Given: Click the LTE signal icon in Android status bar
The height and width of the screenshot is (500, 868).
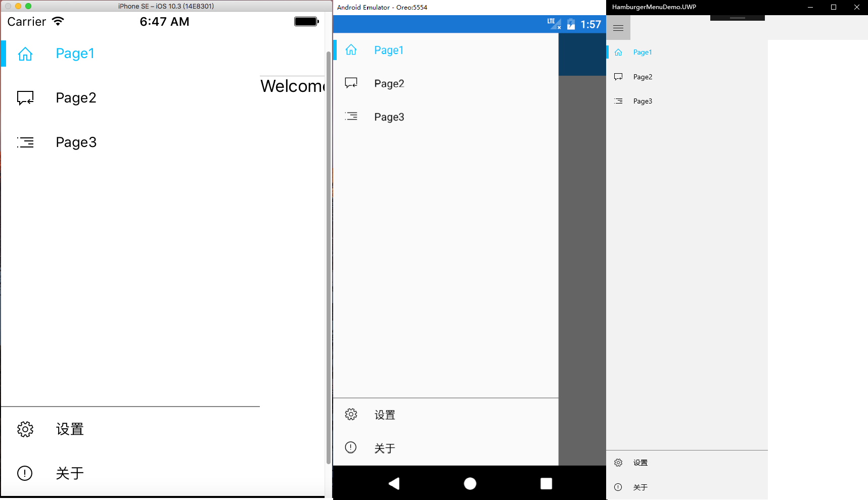Looking at the screenshot, I should tap(554, 24).
